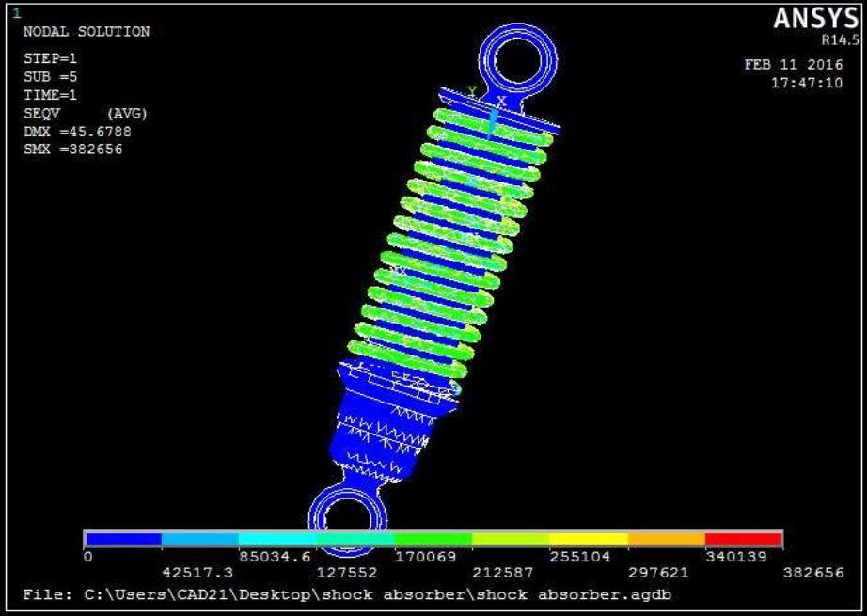Viewport: 867px width, 616px height.
Task: Click the 'SEQV (AVG)' label
Action: coord(86,114)
